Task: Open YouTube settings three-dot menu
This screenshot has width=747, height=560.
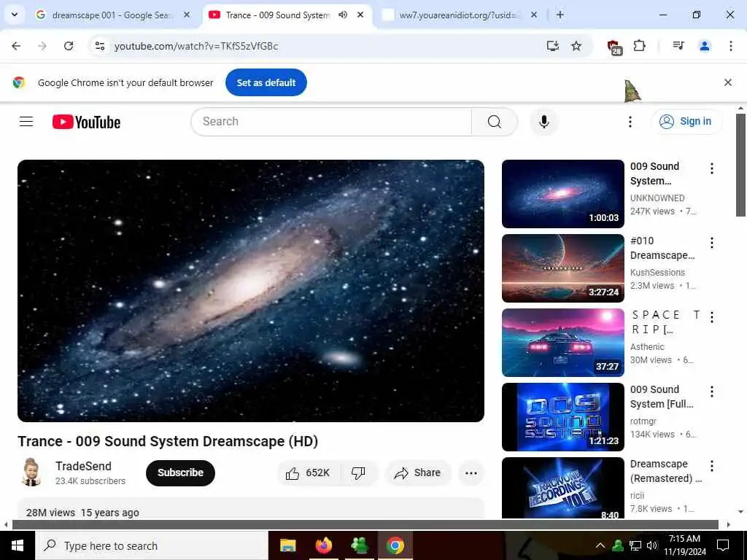Action: click(x=630, y=122)
